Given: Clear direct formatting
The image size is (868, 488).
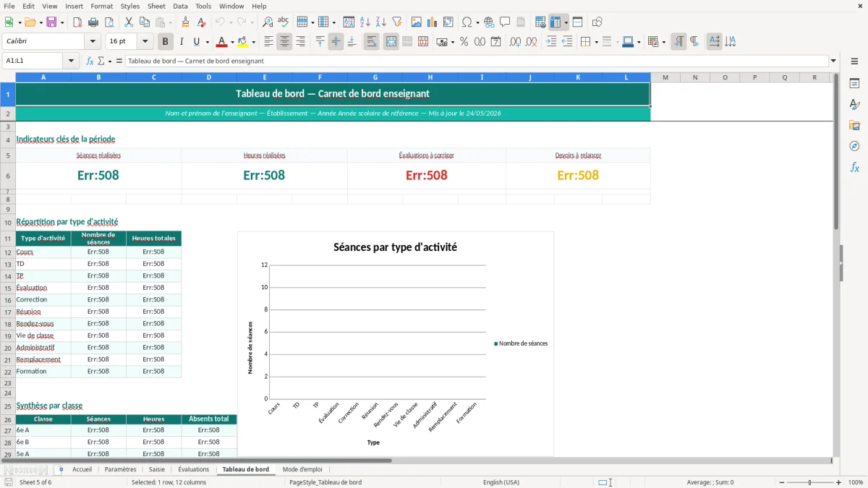Looking at the screenshot, I should click(202, 22).
